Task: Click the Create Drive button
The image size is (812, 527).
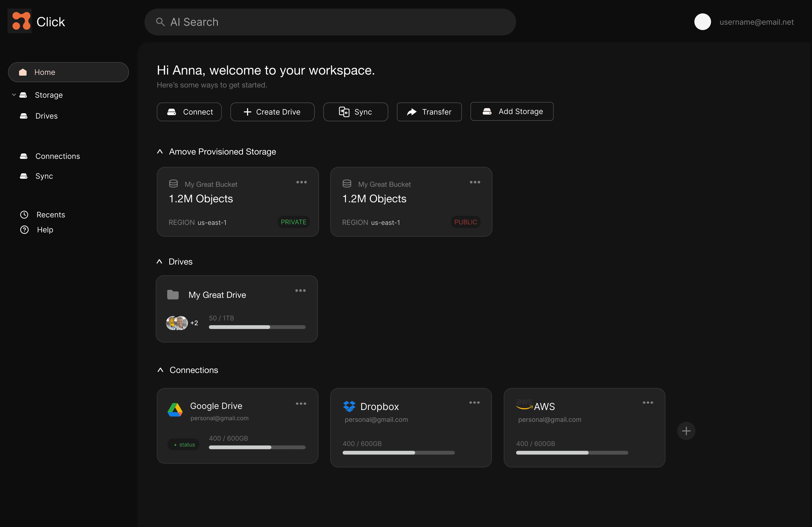Action: [x=272, y=112]
